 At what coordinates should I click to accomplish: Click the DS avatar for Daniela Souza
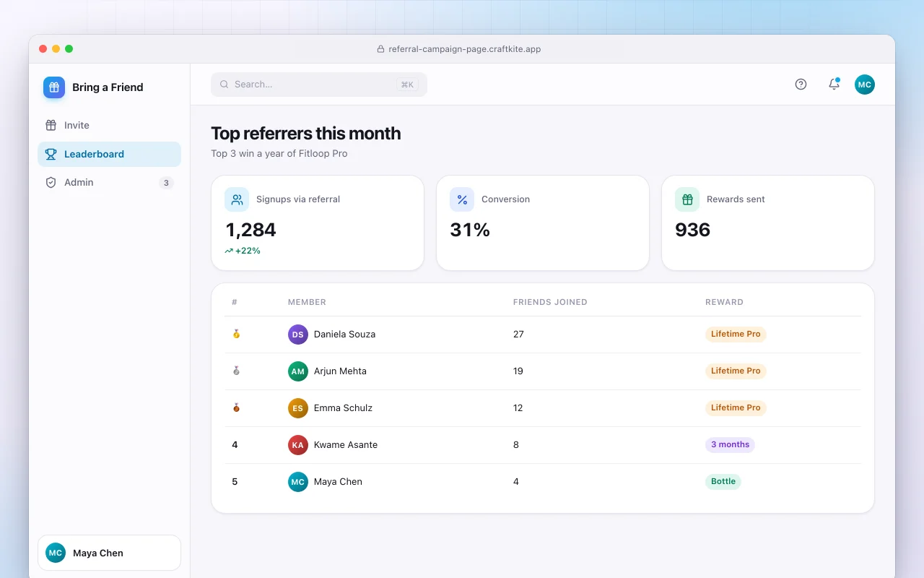[298, 335]
